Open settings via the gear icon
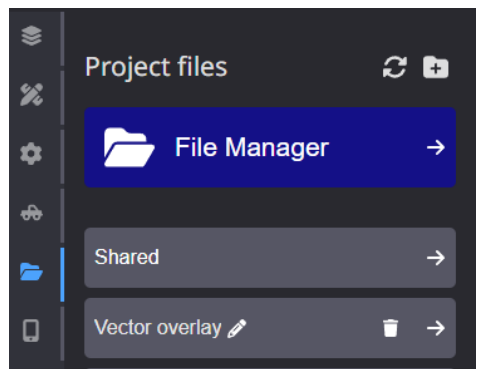482x369 pixels. pos(31,154)
